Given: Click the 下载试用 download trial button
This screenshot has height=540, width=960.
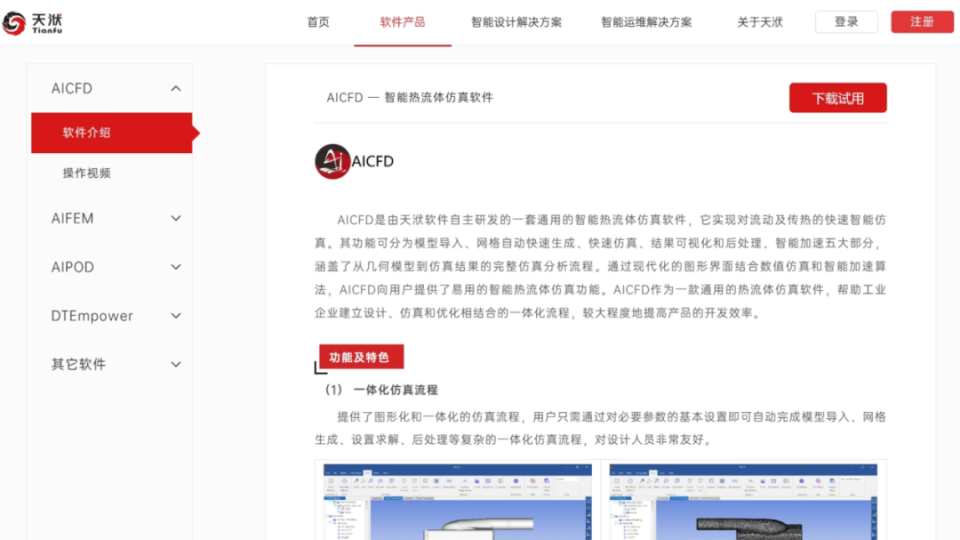Looking at the screenshot, I should [x=838, y=98].
